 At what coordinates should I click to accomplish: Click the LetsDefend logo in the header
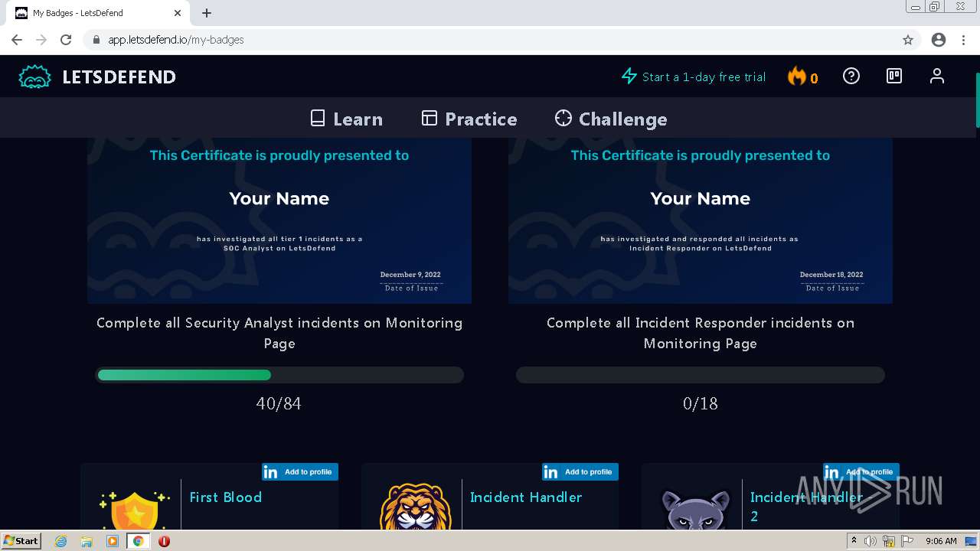click(97, 77)
